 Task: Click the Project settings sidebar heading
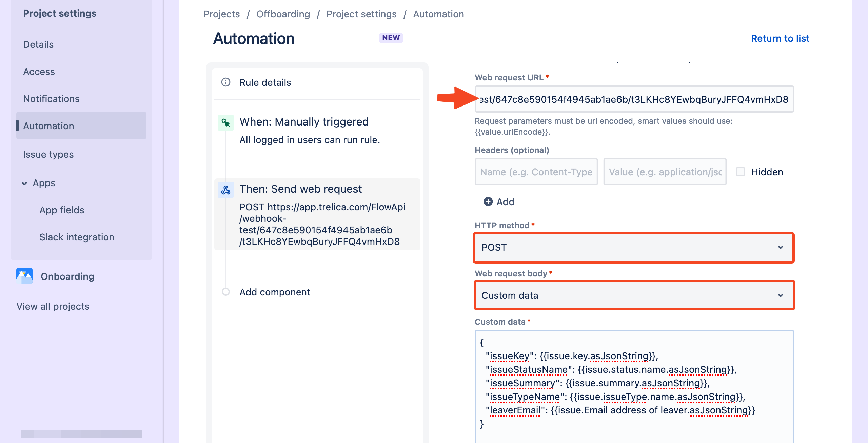coord(60,13)
